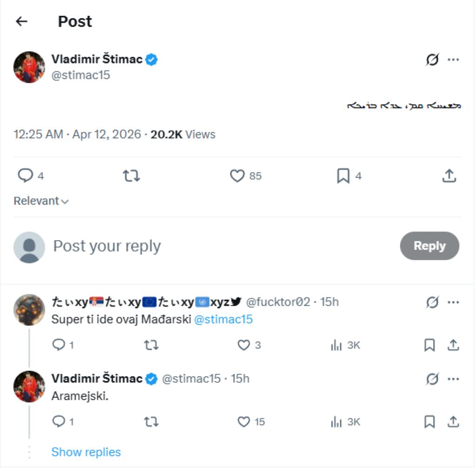
Task: Expand the Relevant sort dropdown
Action: pos(41,201)
